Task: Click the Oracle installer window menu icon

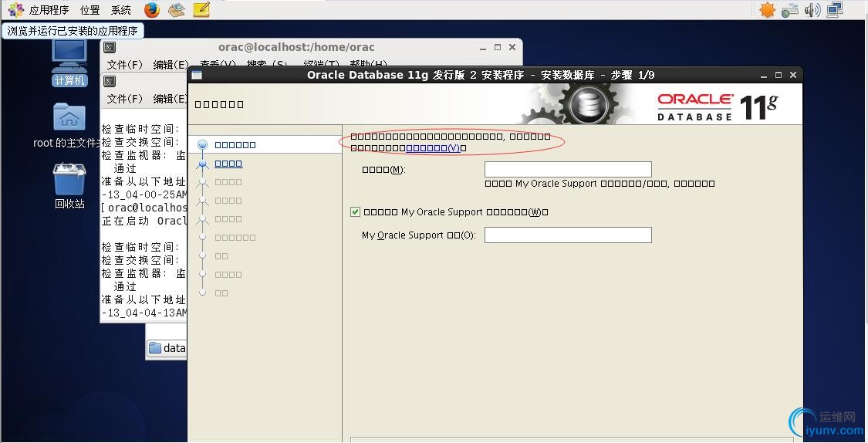Action: 197,76
